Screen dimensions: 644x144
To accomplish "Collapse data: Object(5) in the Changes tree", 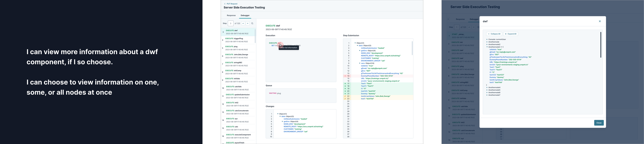I will pos(280,116).
